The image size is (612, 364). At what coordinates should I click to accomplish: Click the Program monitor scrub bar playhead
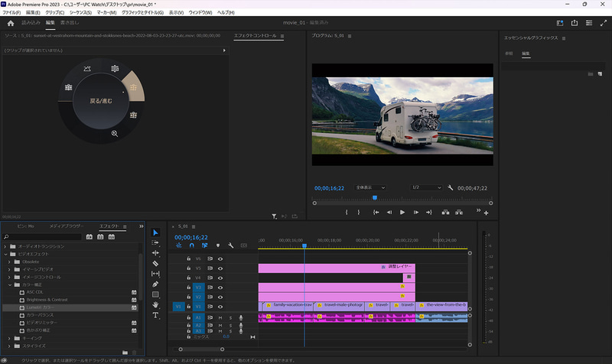(x=375, y=198)
